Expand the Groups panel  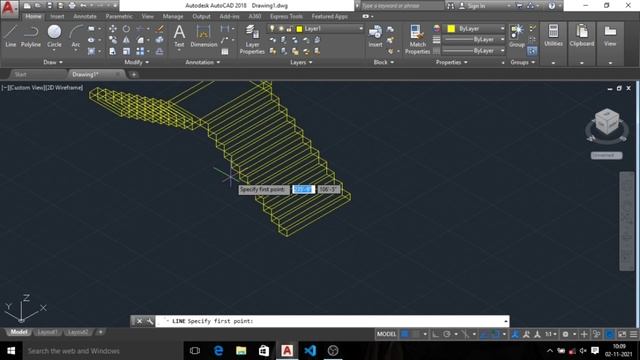[522, 62]
